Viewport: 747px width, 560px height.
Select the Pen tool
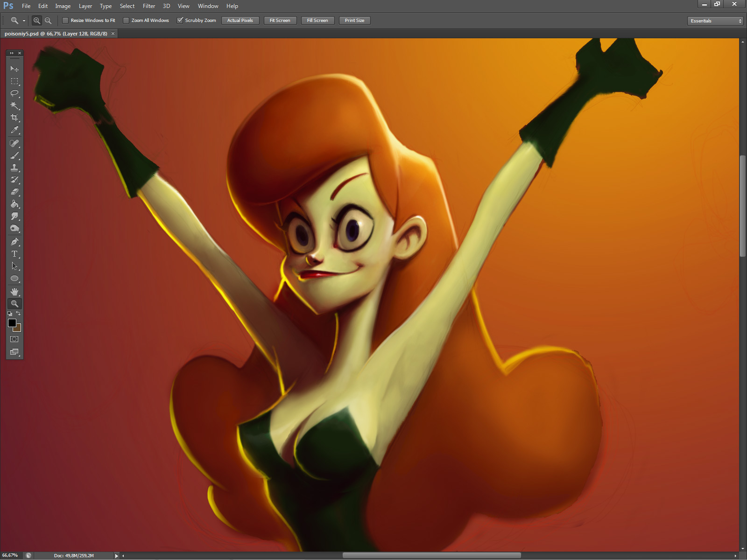click(x=14, y=241)
